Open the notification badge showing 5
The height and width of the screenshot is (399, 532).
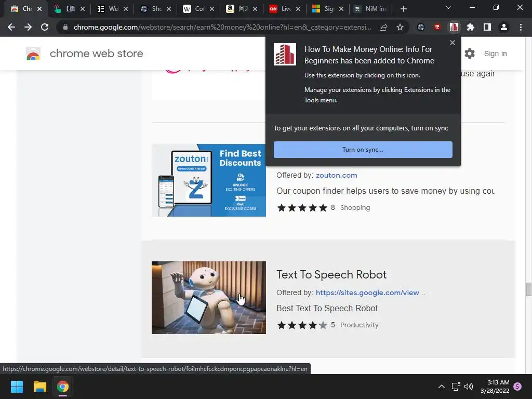pyautogui.click(x=517, y=387)
